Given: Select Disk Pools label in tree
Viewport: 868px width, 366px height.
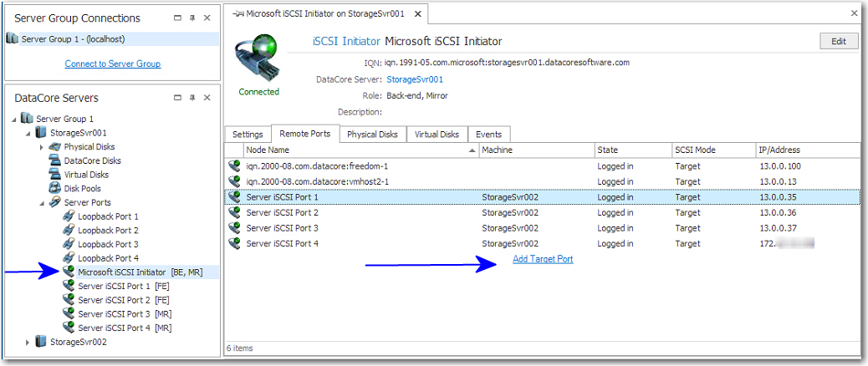Looking at the screenshot, I should coord(83,188).
